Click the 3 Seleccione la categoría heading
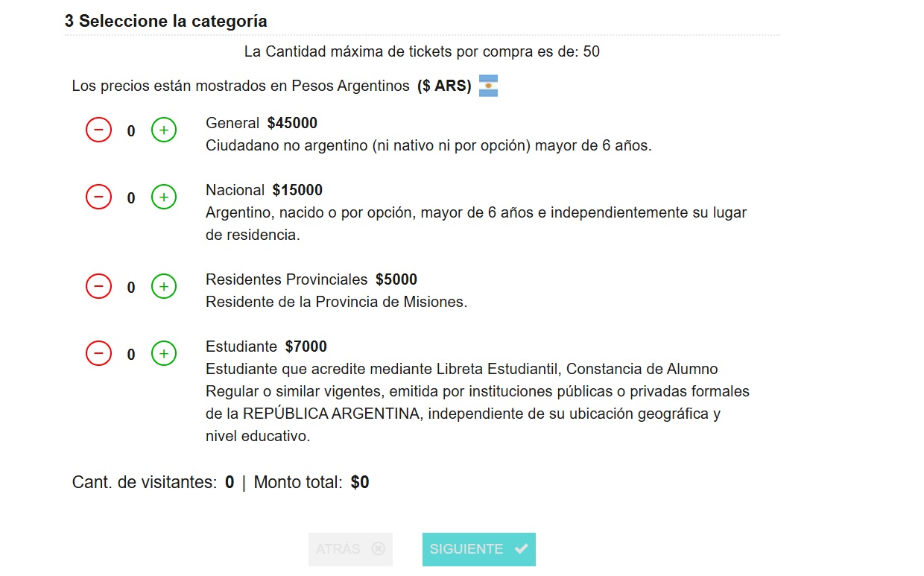The image size is (924, 576). tap(165, 21)
